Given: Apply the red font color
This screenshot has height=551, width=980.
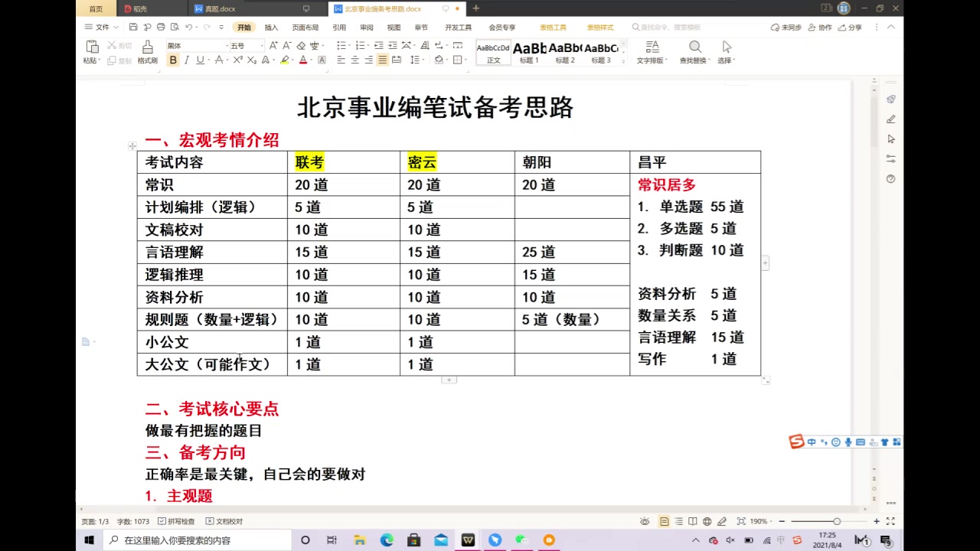Looking at the screenshot, I should (303, 60).
